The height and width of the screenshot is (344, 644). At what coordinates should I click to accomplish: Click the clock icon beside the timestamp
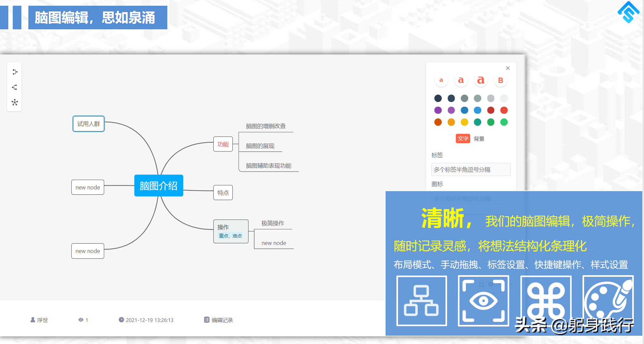click(121, 320)
